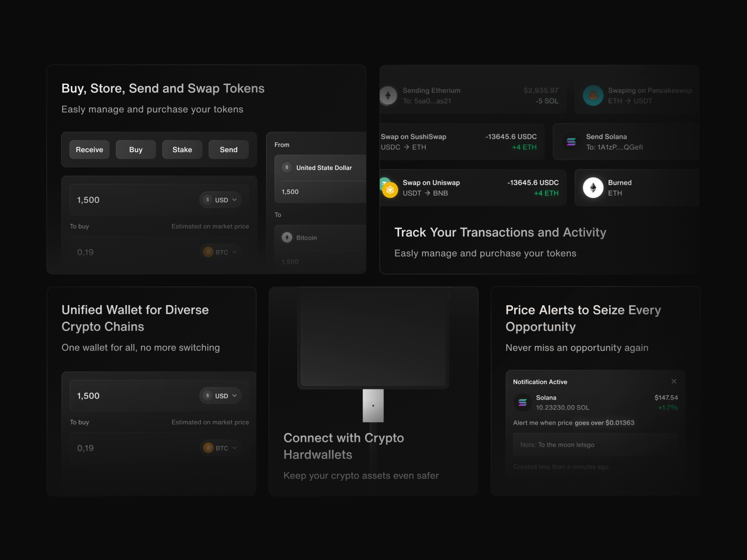This screenshot has width=747, height=560.
Task: Click the Buy button
Action: point(136,149)
